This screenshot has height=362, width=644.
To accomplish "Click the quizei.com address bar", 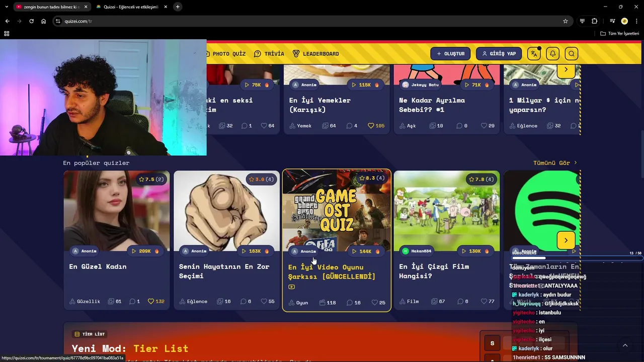I will pyautogui.click(x=312, y=21).
